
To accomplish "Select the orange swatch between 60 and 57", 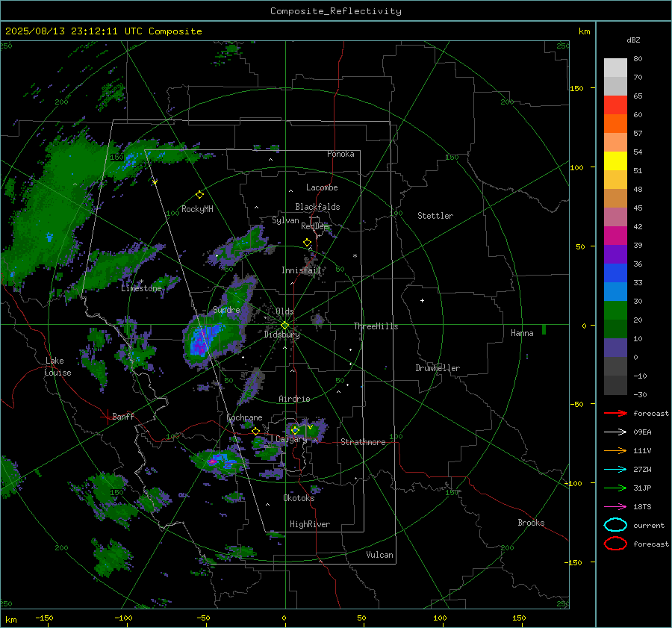I will 615,123.
